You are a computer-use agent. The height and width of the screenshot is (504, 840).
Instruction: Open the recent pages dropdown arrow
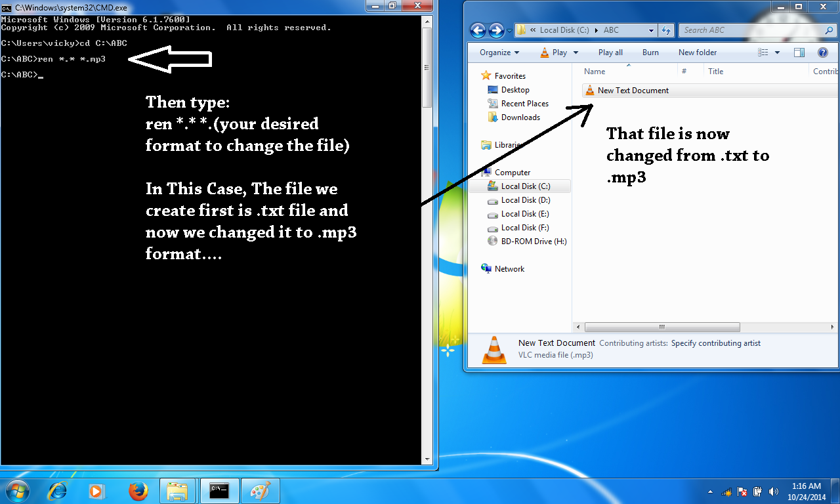point(509,31)
